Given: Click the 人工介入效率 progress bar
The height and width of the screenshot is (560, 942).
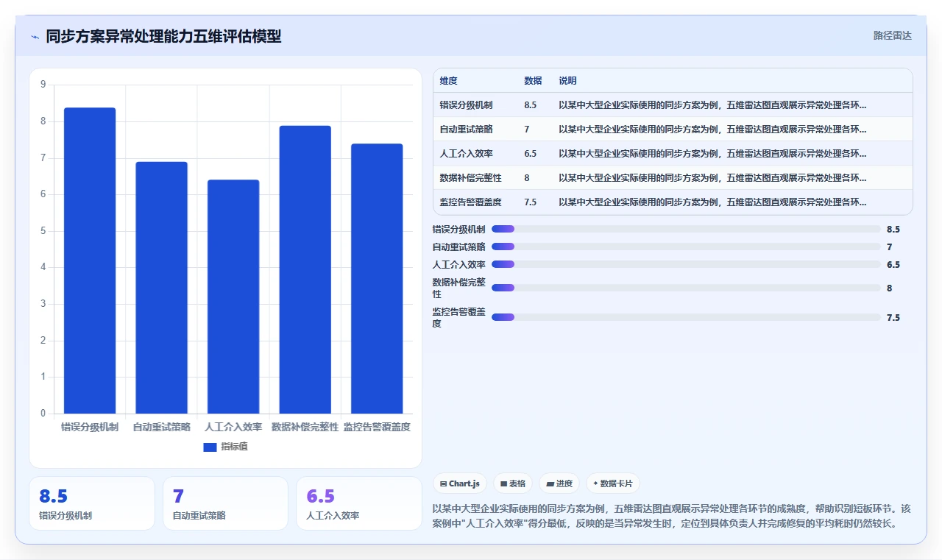Looking at the screenshot, I should click(686, 264).
